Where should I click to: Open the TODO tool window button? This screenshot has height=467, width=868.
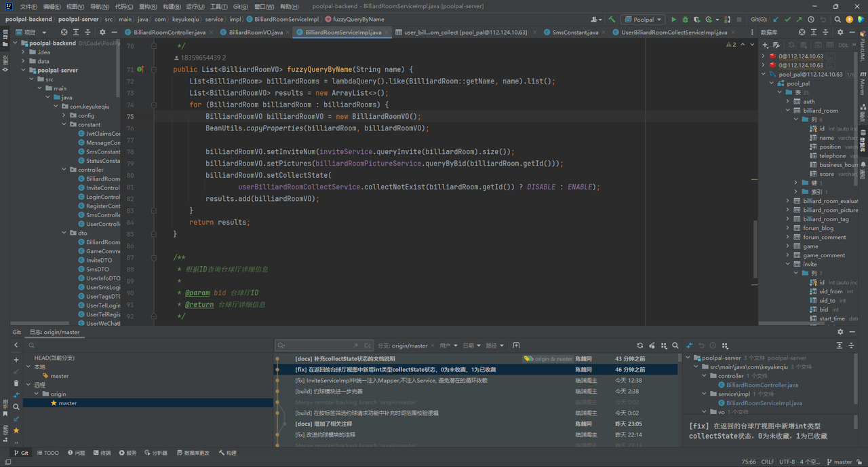coord(47,453)
